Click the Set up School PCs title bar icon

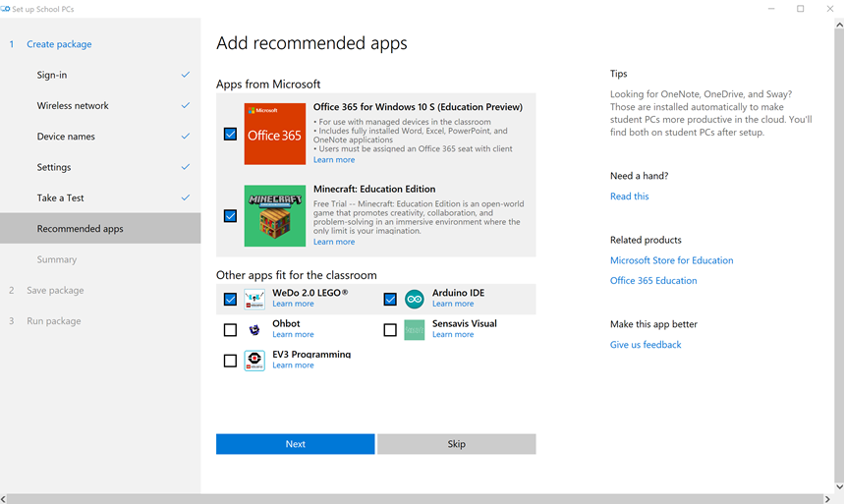click(x=5, y=9)
